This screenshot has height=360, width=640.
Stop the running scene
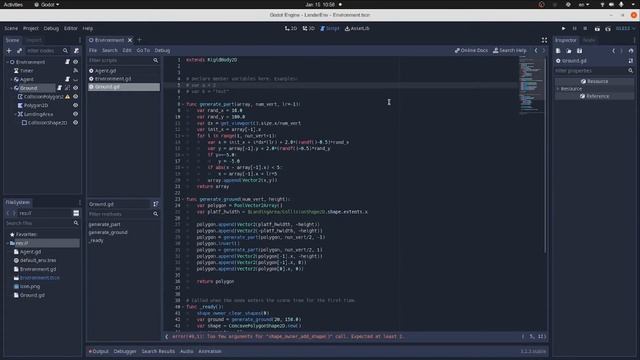pos(585,29)
